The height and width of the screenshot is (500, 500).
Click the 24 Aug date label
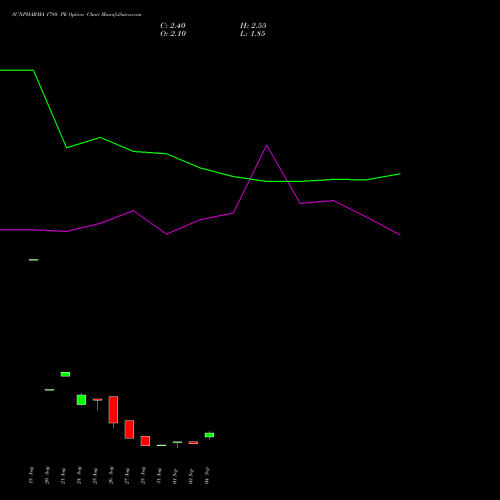79,475
